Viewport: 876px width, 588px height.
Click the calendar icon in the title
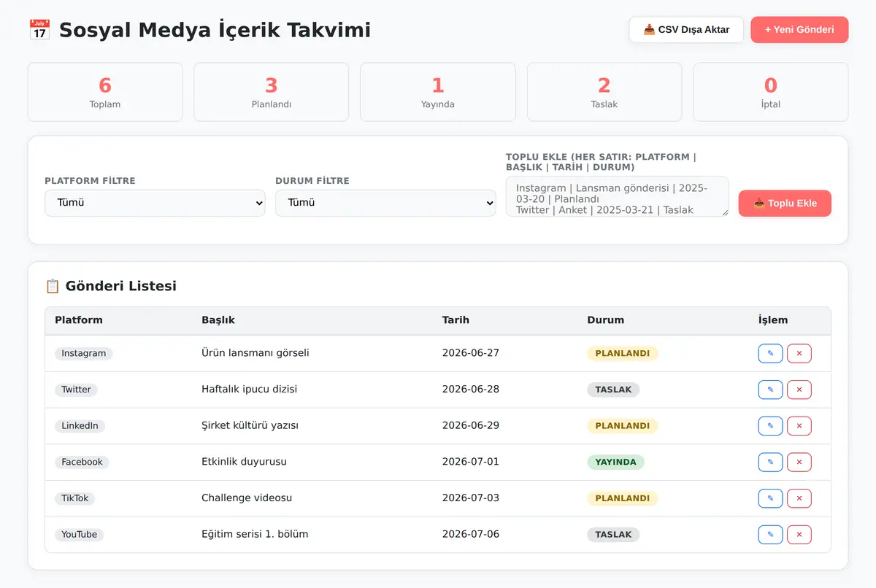(x=39, y=30)
